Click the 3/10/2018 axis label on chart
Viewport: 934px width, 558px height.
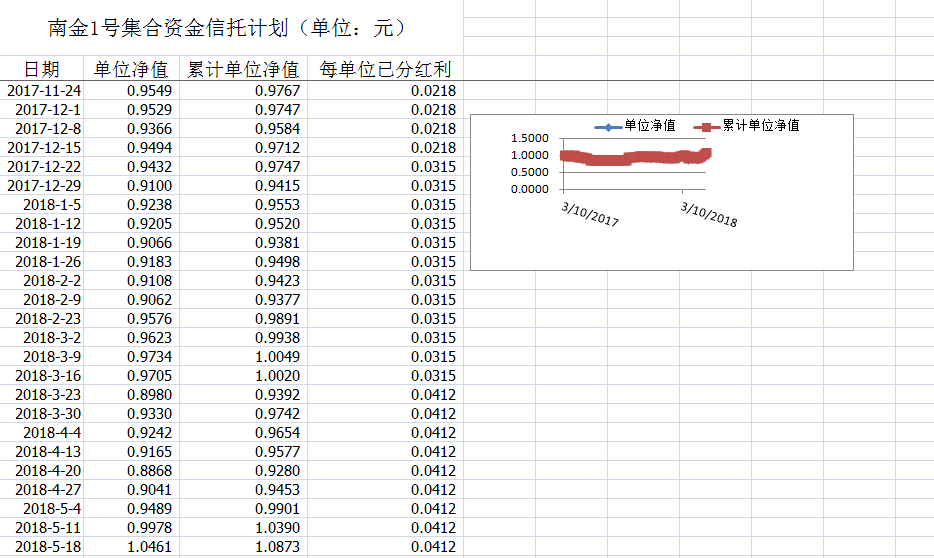(x=708, y=213)
